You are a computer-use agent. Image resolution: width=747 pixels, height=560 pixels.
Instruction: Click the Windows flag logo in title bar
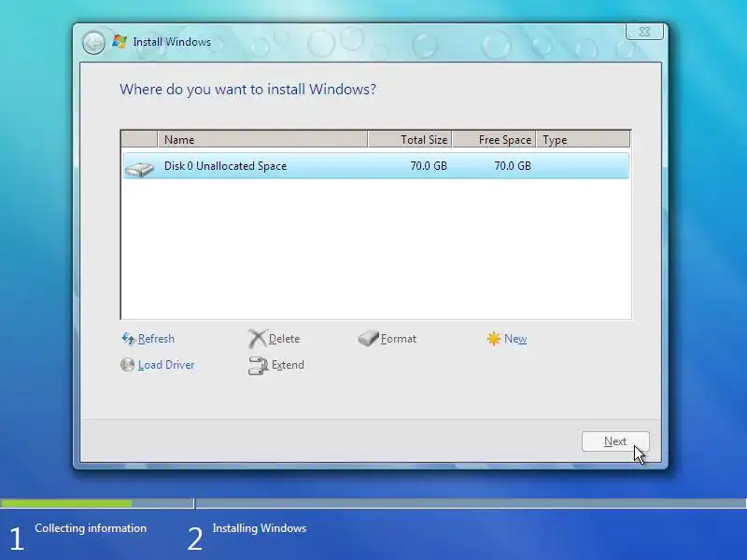(120, 41)
